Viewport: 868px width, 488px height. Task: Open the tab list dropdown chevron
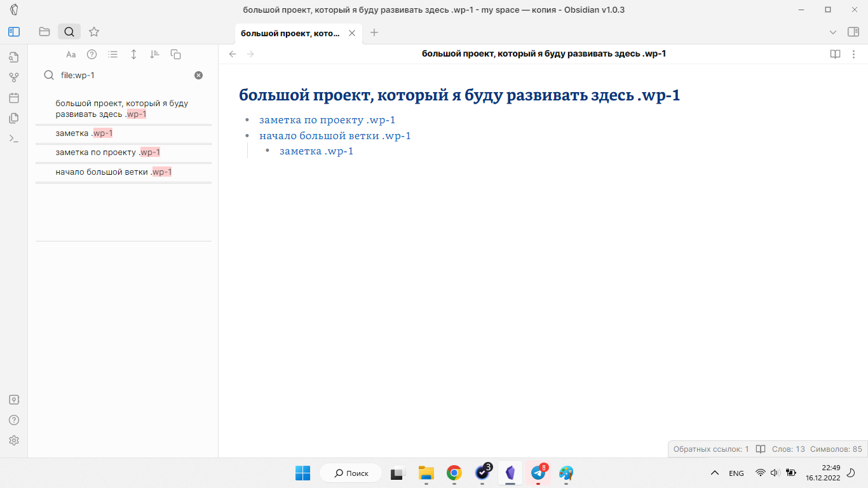(833, 32)
